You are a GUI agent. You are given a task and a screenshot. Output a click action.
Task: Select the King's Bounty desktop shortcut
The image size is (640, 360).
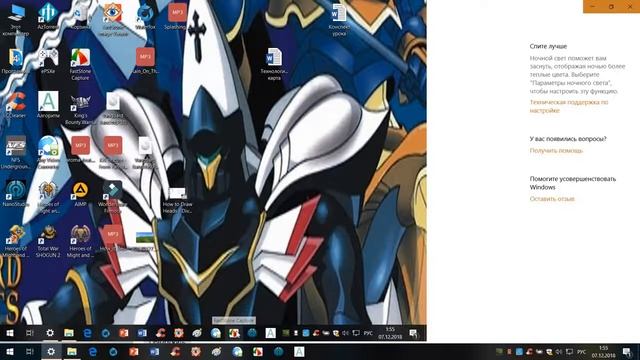point(80,109)
